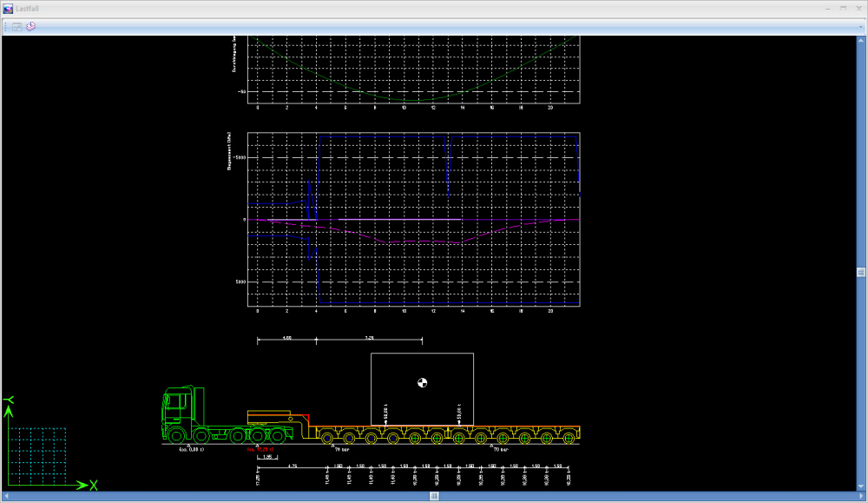Select the green truck tractor cab
Screen dimensions: 868x503
[177, 410]
